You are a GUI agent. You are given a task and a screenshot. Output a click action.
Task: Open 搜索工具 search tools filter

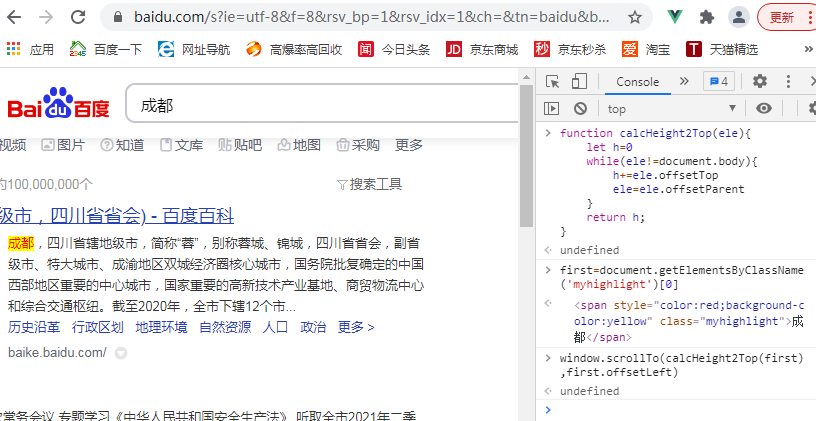coord(370,184)
